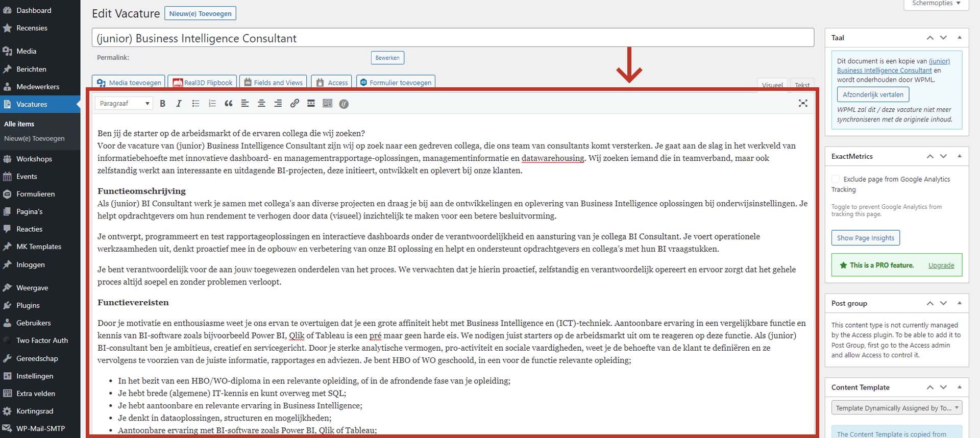Edit the vacancy title field

coord(453,38)
